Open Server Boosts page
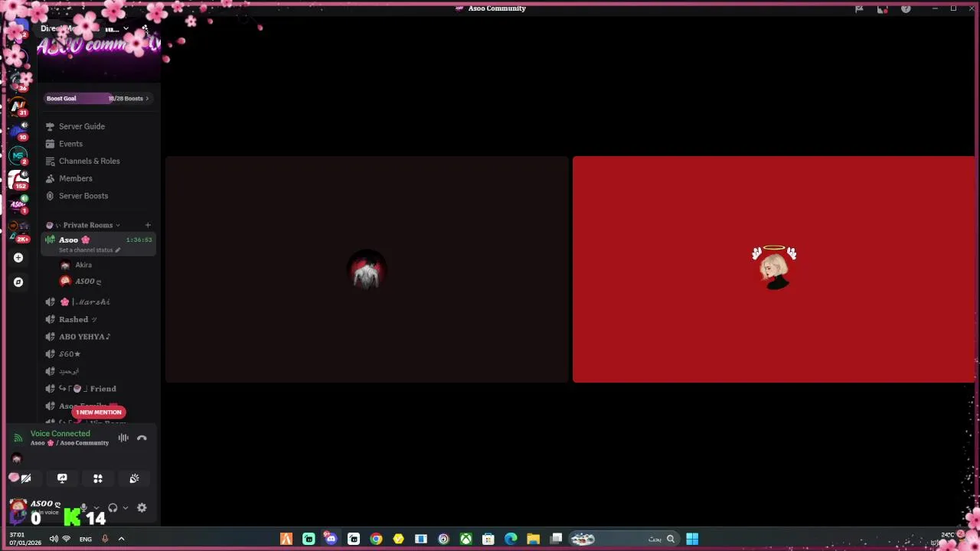Screen dimensions: 980x551 click(83, 196)
